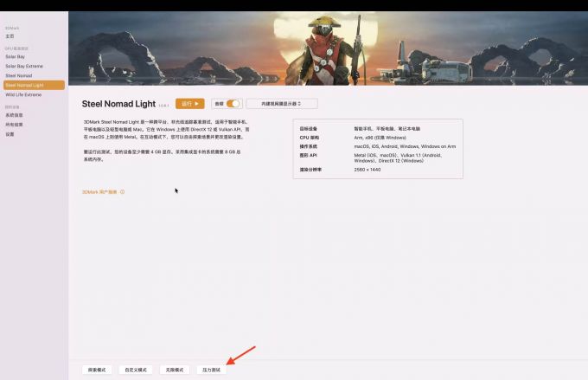Click the macOS, iOS, Android, Windows value
This screenshot has width=588, height=380.
click(x=405, y=146)
